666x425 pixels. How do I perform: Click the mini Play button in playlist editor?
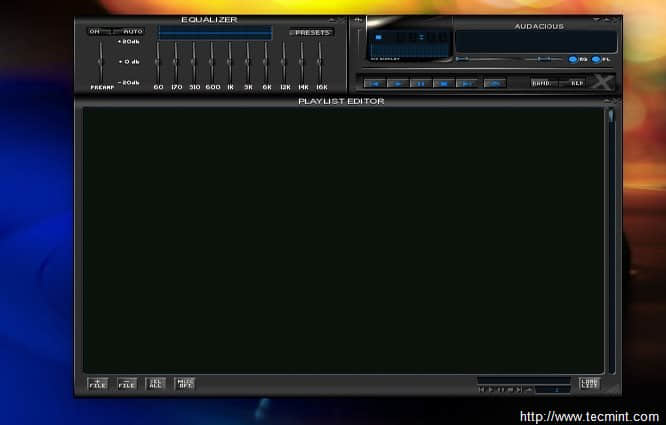coord(491,389)
